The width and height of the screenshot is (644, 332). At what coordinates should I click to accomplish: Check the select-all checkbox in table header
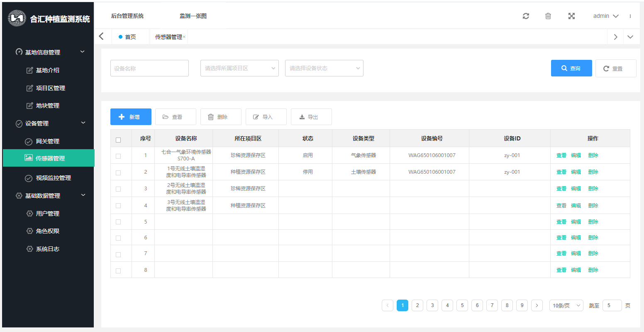pos(118,140)
